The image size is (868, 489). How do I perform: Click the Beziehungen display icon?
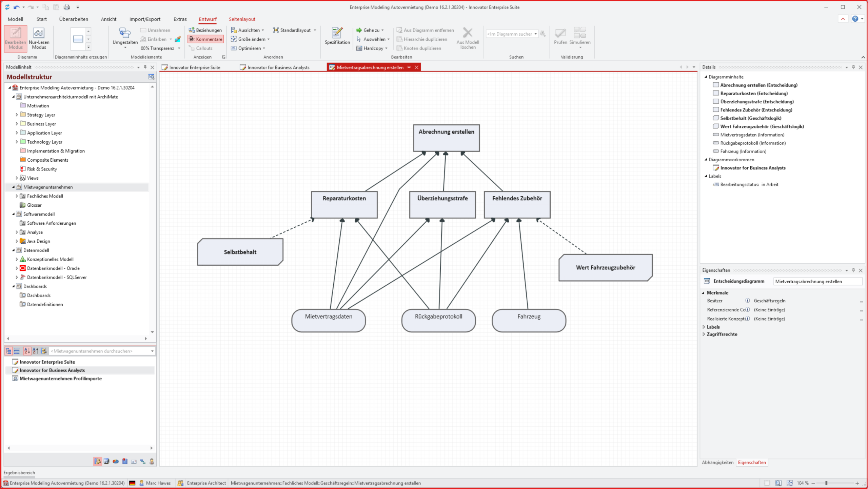pos(192,30)
